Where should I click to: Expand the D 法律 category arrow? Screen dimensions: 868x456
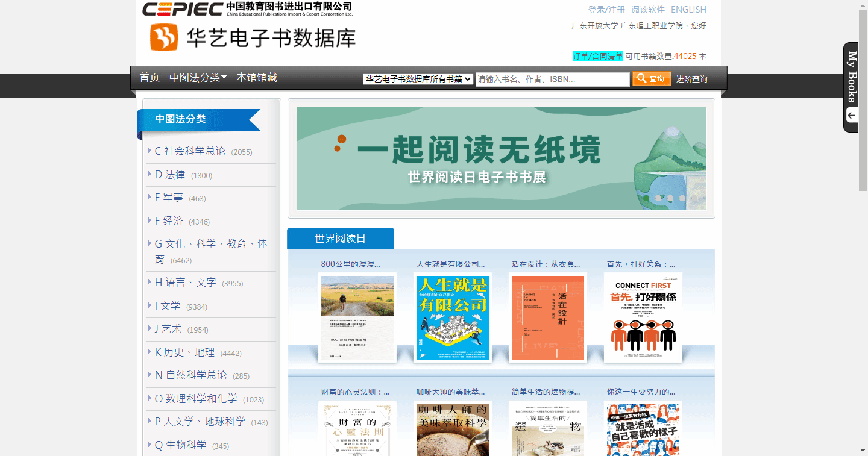pos(149,173)
